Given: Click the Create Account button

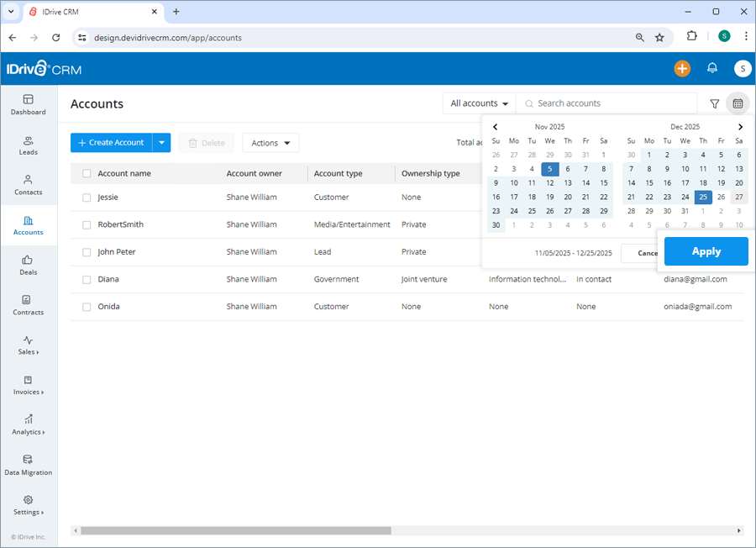Looking at the screenshot, I should (113, 143).
